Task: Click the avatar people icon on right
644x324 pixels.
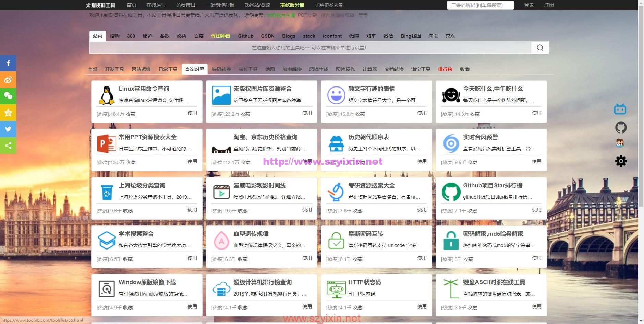Action: point(620,143)
